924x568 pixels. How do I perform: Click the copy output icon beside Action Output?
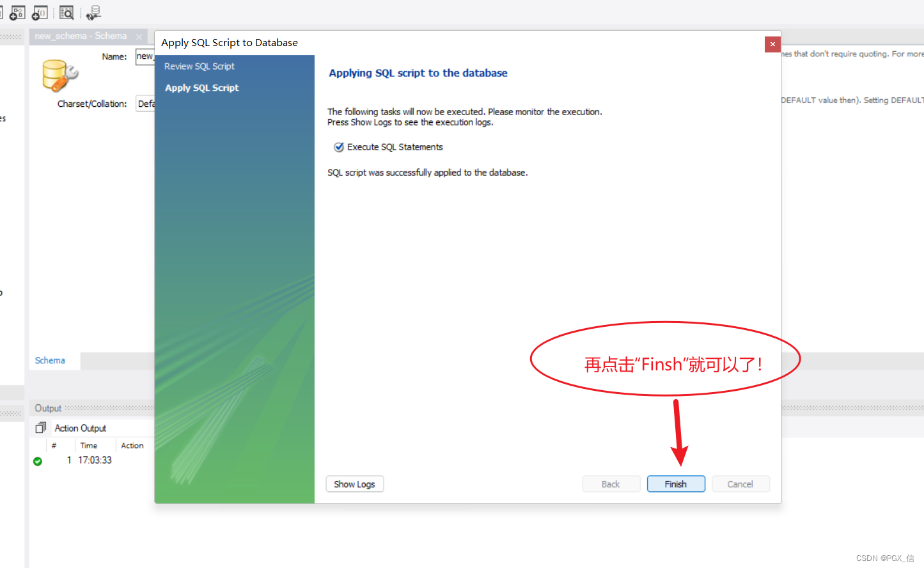pyautogui.click(x=40, y=427)
